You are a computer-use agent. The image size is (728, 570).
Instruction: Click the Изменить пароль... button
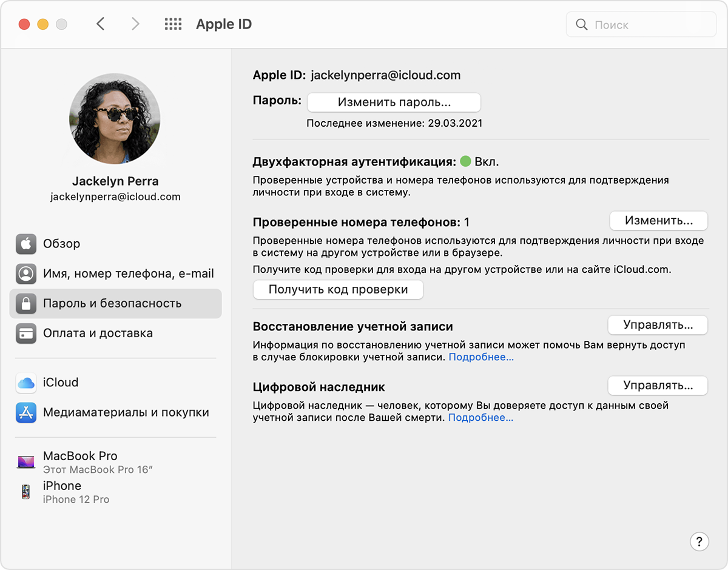tap(394, 102)
